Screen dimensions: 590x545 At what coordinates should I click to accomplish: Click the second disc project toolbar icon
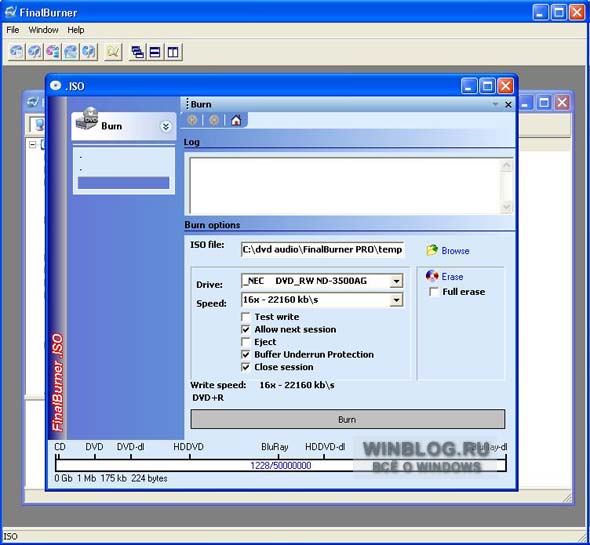pos(35,52)
